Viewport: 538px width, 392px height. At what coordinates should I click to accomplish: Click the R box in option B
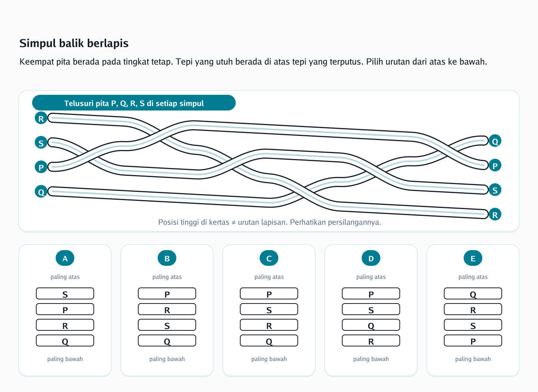[167, 309]
